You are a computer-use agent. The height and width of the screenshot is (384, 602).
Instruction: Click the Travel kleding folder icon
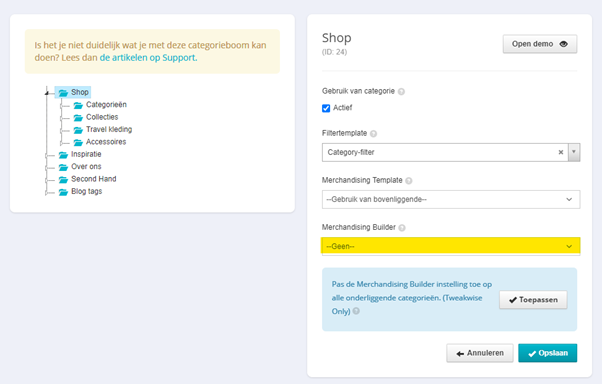78,130
